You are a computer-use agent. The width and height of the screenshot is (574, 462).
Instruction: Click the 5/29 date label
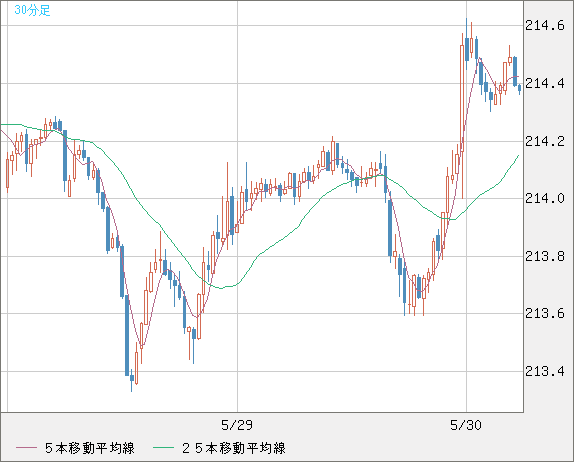pos(237,425)
